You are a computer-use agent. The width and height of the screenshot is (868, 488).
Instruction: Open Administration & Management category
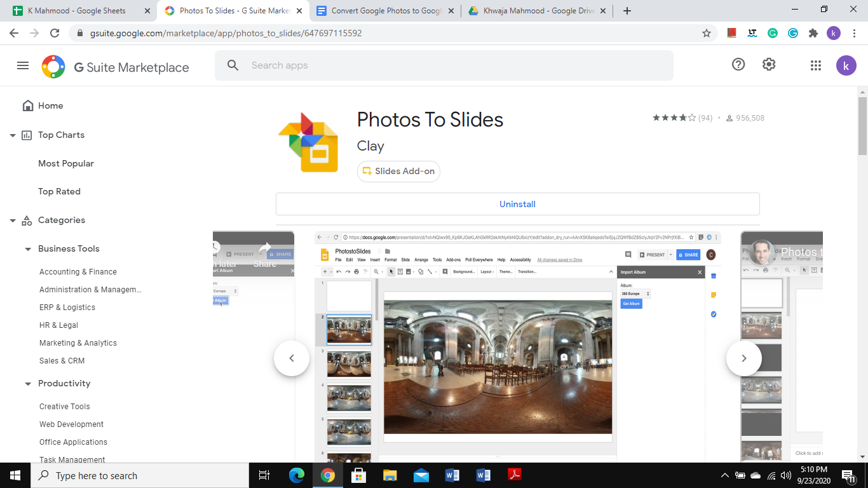coord(90,289)
